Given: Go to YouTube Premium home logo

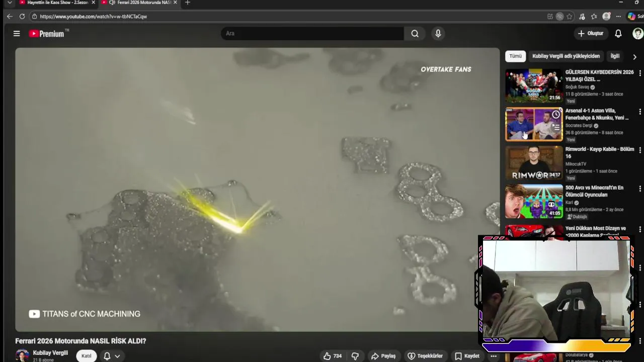Looking at the screenshot, I should tap(47, 34).
